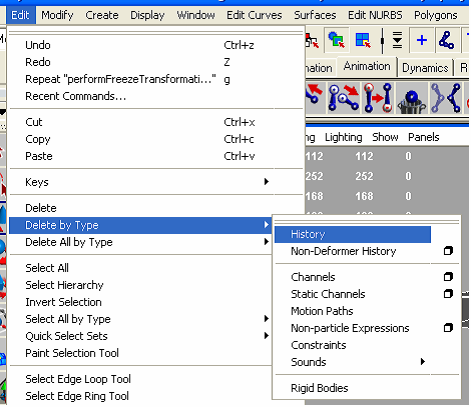Click the two-bones transfer shelf icon
This screenshot has width=471, height=407.
(x=378, y=98)
